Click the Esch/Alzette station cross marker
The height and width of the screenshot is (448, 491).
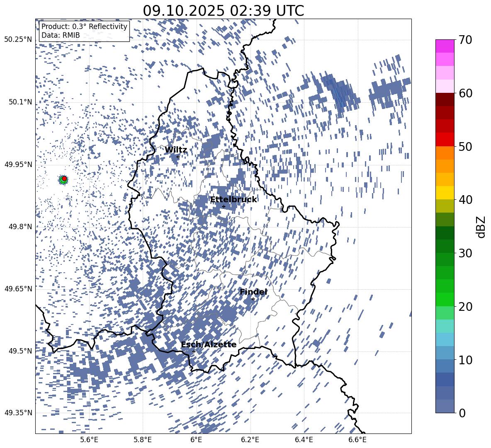point(194,351)
